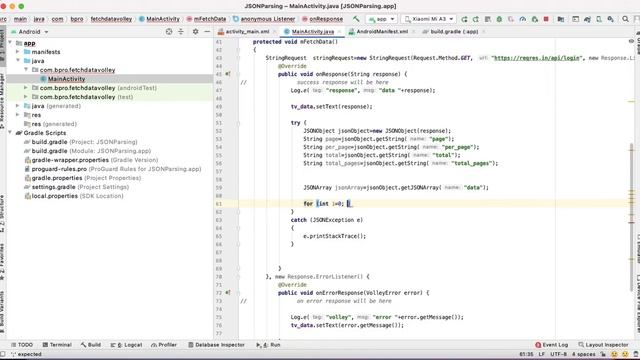Open the Event Log tool window

pos(551,345)
